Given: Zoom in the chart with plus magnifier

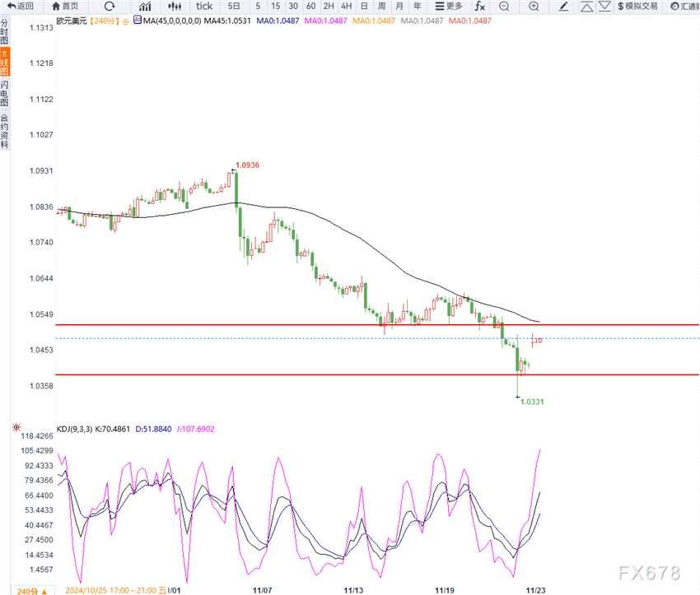Looking at the screenshot, I should 534,6.
